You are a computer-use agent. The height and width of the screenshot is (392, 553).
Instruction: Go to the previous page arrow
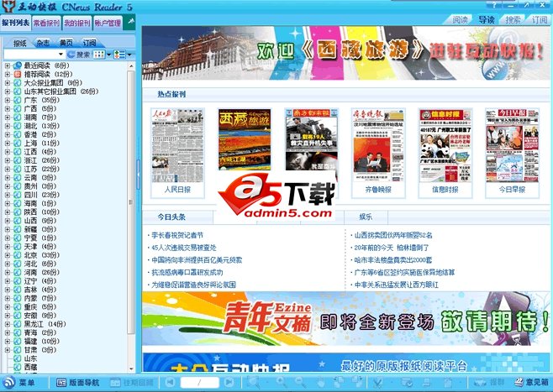tap(170, 383)
